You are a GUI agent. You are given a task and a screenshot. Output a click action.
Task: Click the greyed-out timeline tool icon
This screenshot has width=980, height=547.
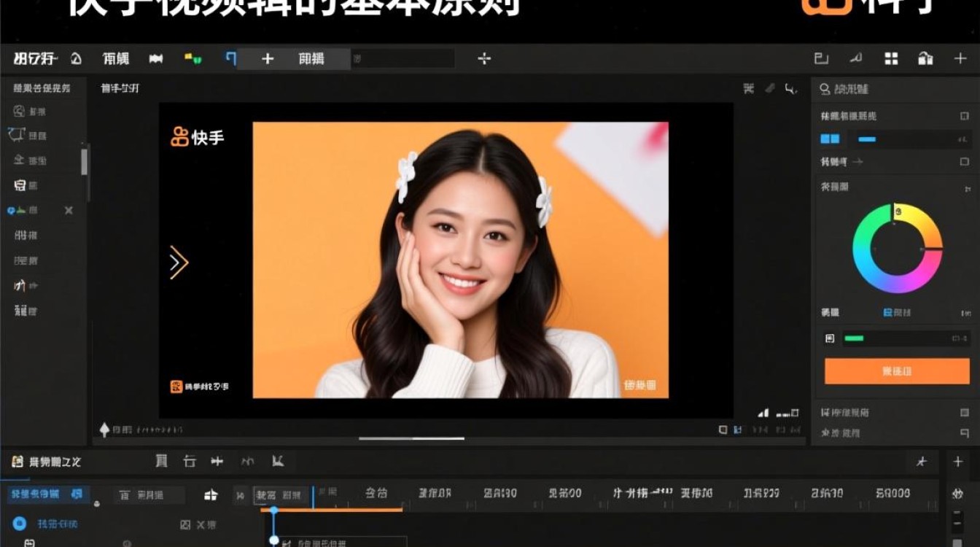tap(248, 461)
